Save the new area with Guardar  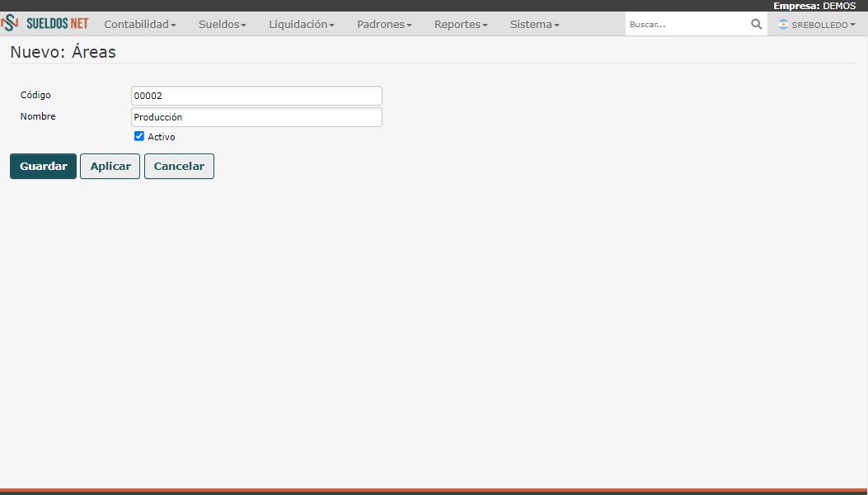(43, 167)
